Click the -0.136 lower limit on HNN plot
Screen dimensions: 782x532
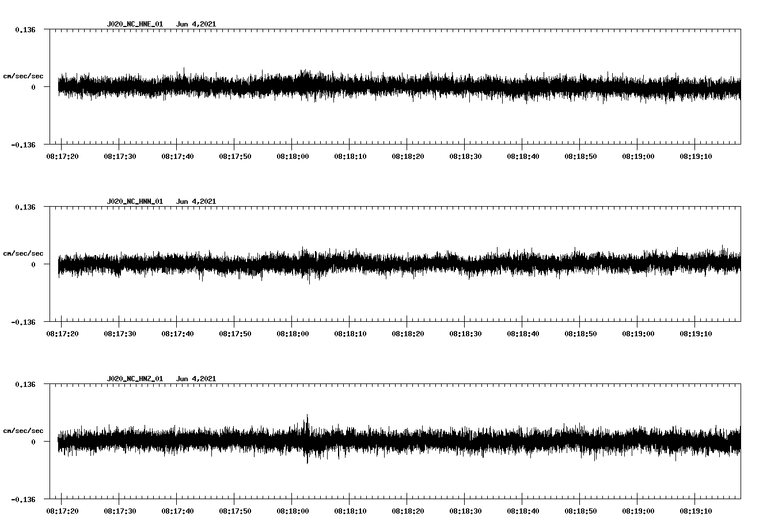[23, 322]
